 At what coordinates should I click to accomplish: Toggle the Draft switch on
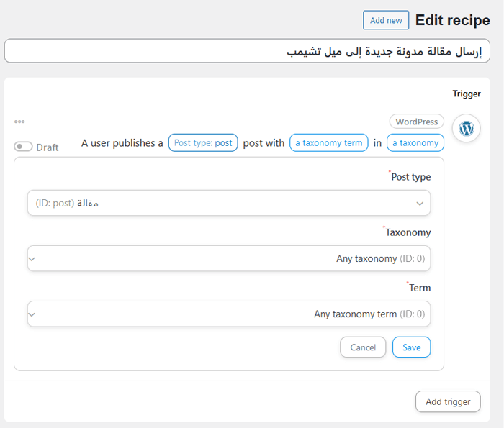pos(23,147)
